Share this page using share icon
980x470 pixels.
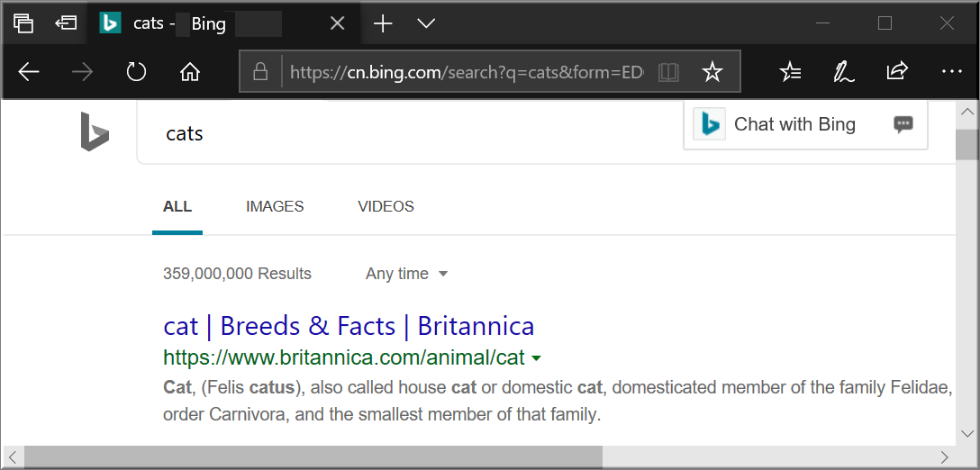[897, 71]
